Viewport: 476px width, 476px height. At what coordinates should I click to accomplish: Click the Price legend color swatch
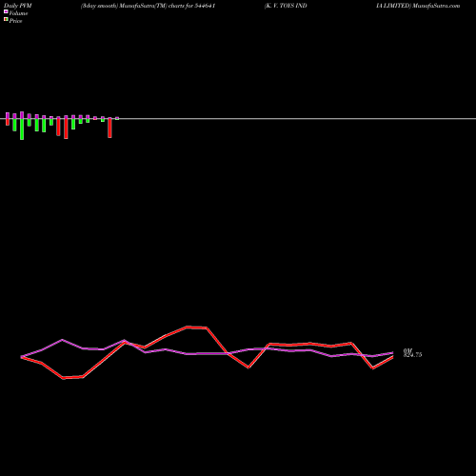(6, 19)
